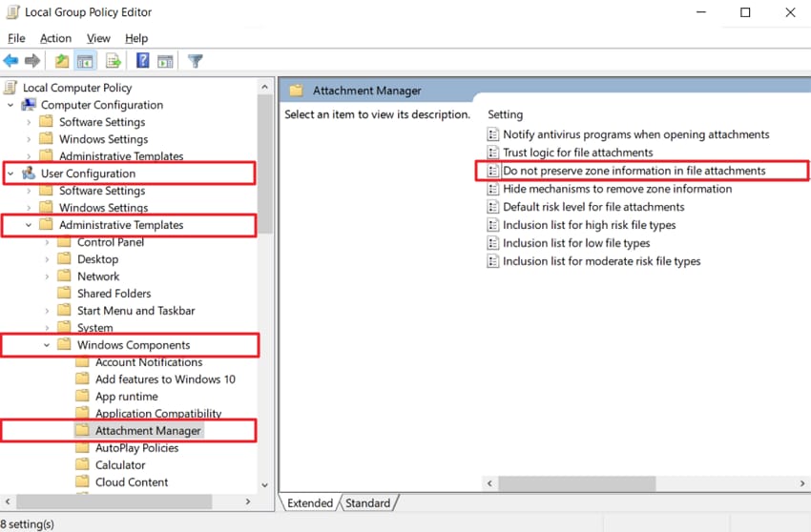
Task: Open the View menu
Action: point(98,38)
